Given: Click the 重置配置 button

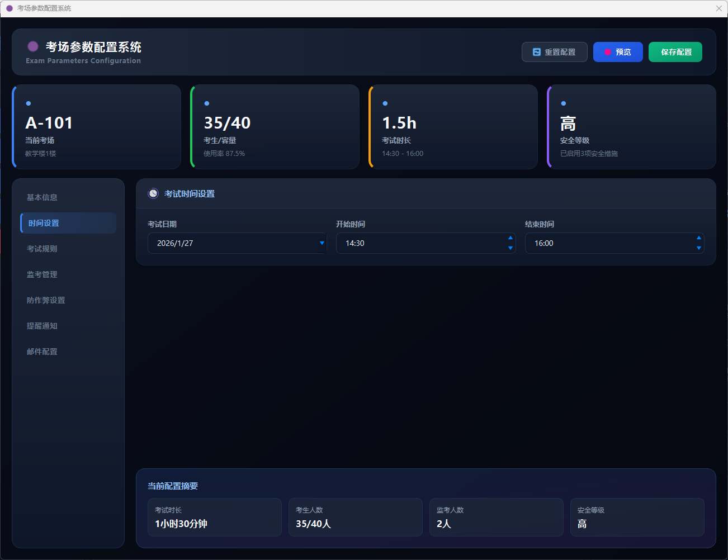Looking at the screenshot, I should pyautogui.click(x=554, y=52).
